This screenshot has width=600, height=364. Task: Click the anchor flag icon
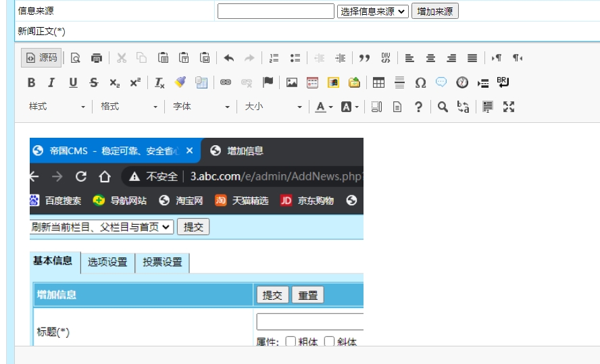(268, 82)
